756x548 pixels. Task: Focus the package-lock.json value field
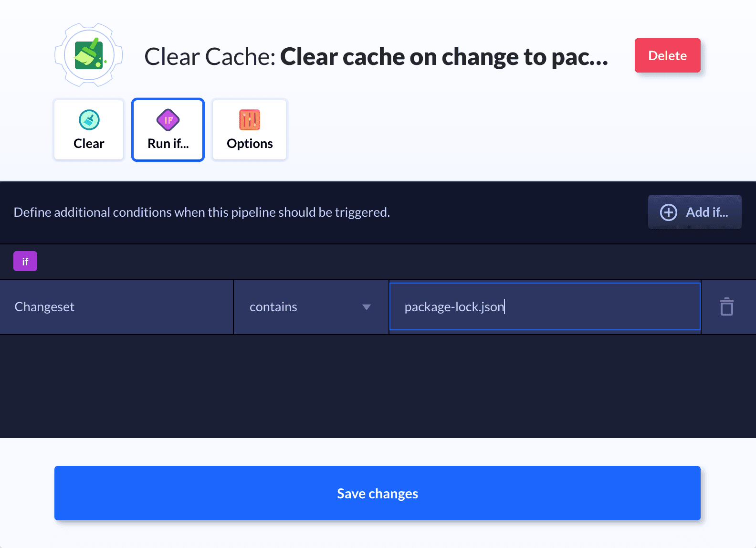[545, 307]
